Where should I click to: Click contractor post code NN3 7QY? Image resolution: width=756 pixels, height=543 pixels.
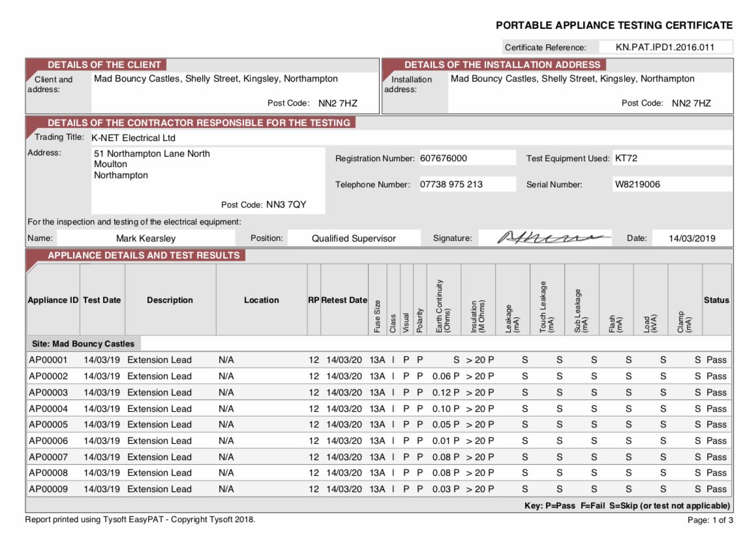click(x=286, y=204)
